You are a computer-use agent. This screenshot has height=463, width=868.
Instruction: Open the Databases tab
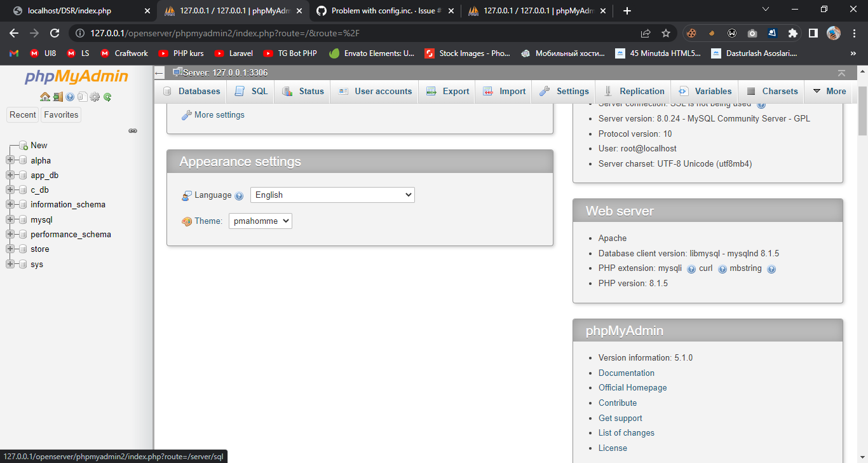coord(192,91)
